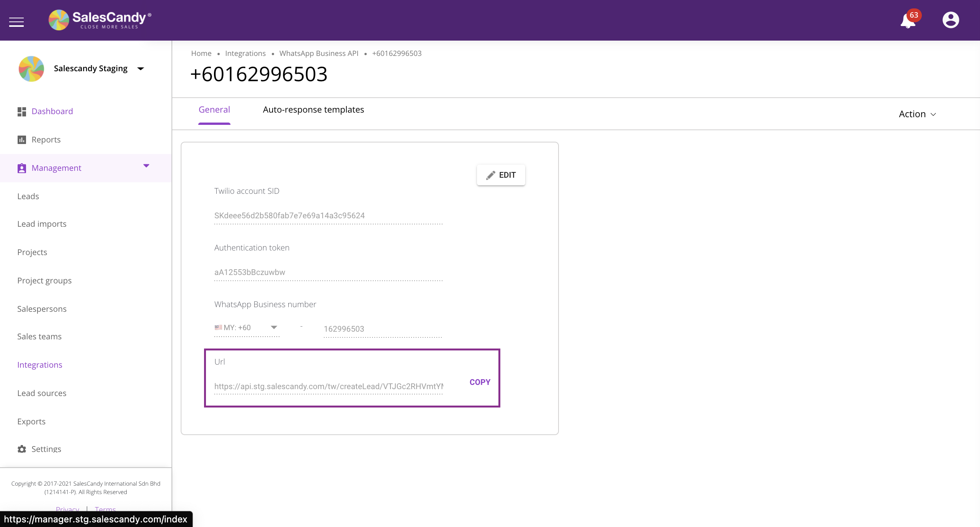
Task: Click the Dashboard grid icon
Action: (x=22, y=111)
